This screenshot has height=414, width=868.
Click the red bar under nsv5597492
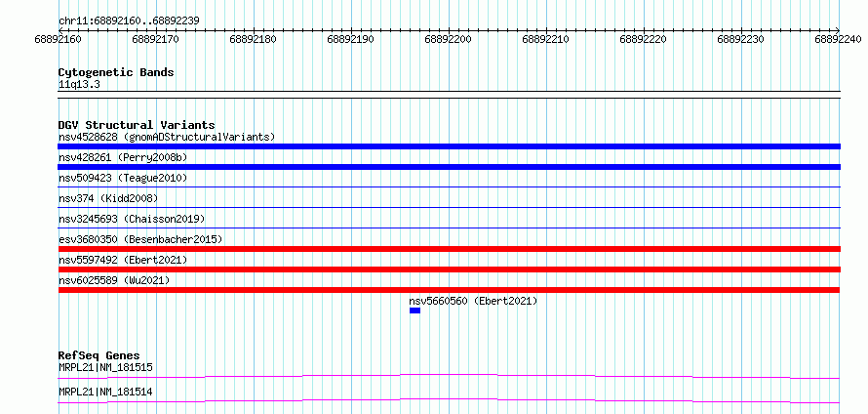pyautogui.click(x=449, y=269)
